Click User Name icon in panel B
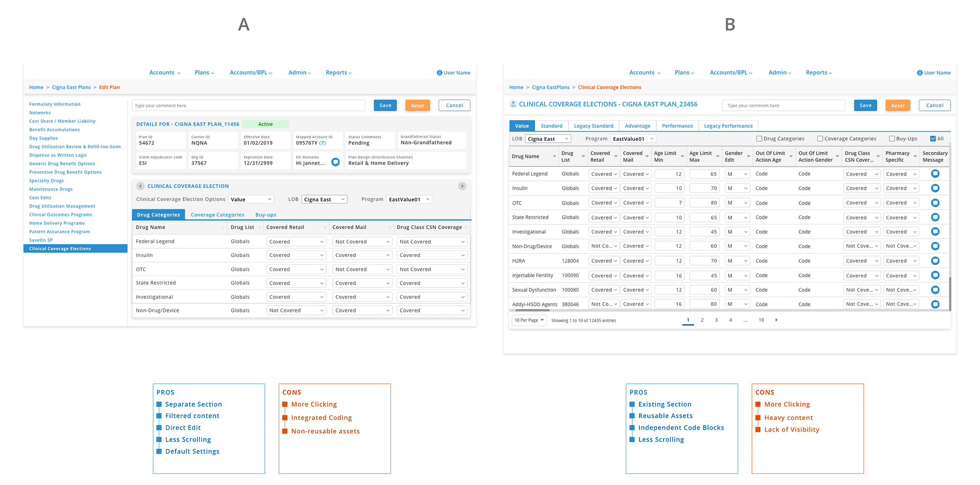The width and height of the screenshot is (980, 485). click(x=920, y=73)
